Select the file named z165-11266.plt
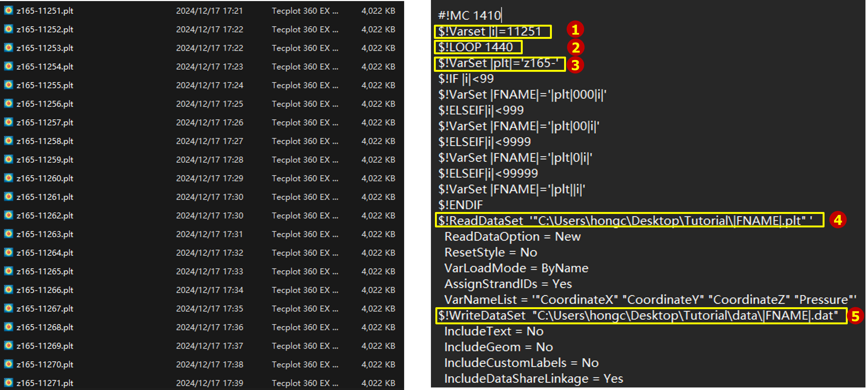Screen dimensions: 868x390 click(x=45, y=290)
